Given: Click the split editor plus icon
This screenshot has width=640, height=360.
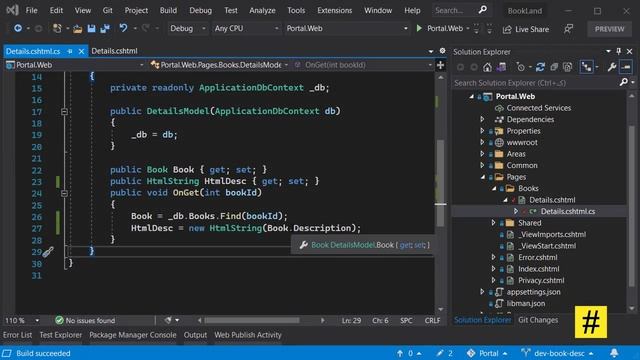Looking at the screenshot, I should [x=440, y=65].
